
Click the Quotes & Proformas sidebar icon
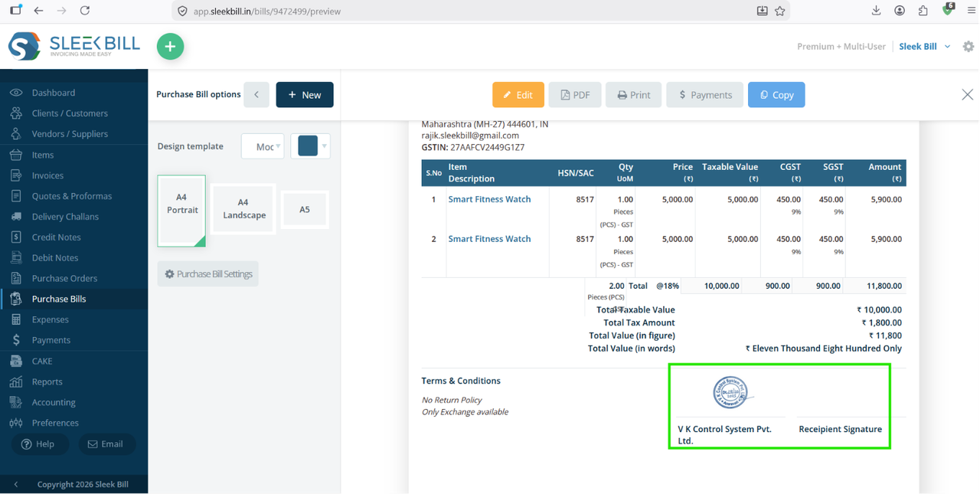coord(16,196)
